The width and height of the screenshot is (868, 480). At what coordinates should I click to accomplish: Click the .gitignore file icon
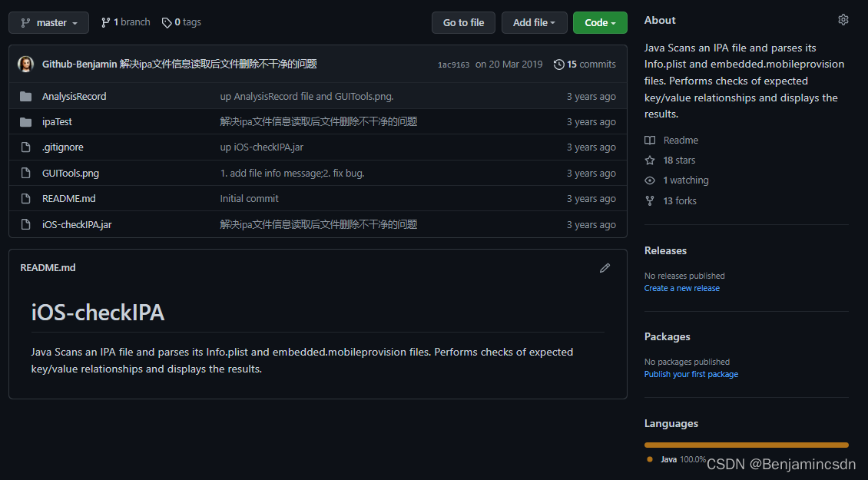[x=25, y=147]
